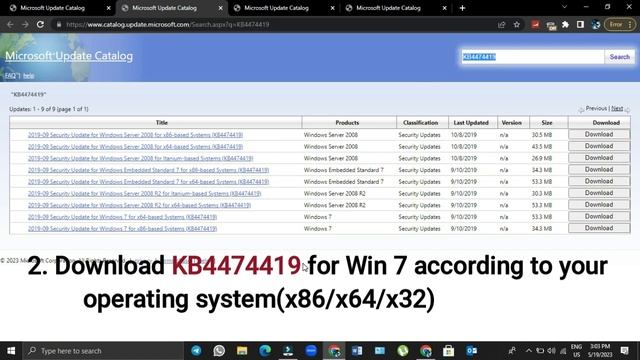Select the second Microsoft Update Catalog tab
This screenshot has width=640, height=360.
click(x=171, y=8)
